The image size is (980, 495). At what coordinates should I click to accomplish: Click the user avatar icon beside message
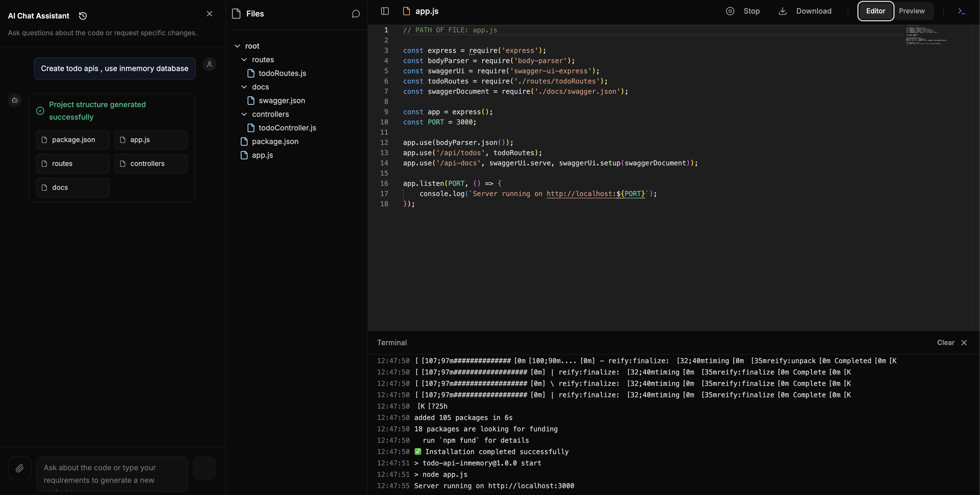click(x=209, y=64)
